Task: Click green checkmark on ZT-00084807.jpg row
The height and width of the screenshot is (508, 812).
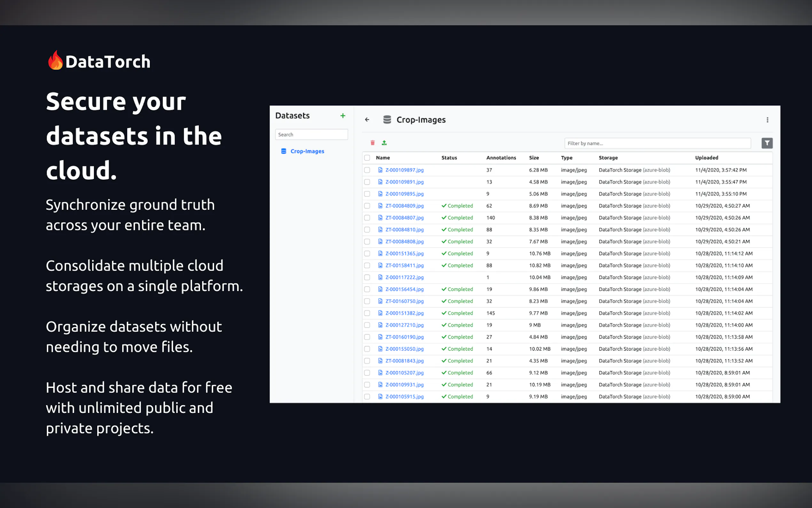Action: tap(444, 218)
